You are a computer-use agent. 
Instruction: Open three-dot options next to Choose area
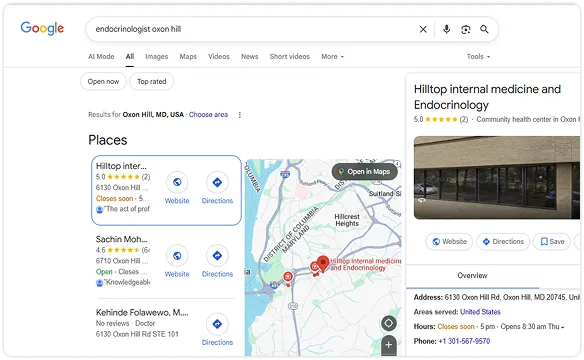click(239, 115)
